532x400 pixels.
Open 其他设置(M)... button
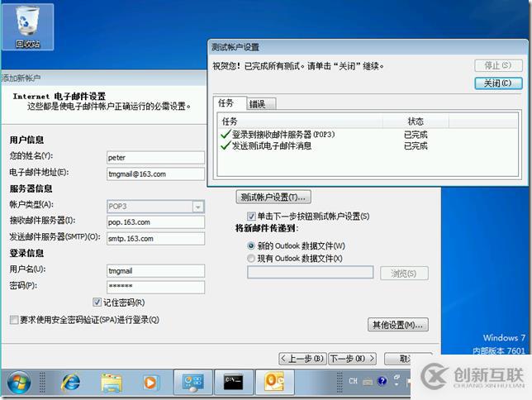coord(397,325)
